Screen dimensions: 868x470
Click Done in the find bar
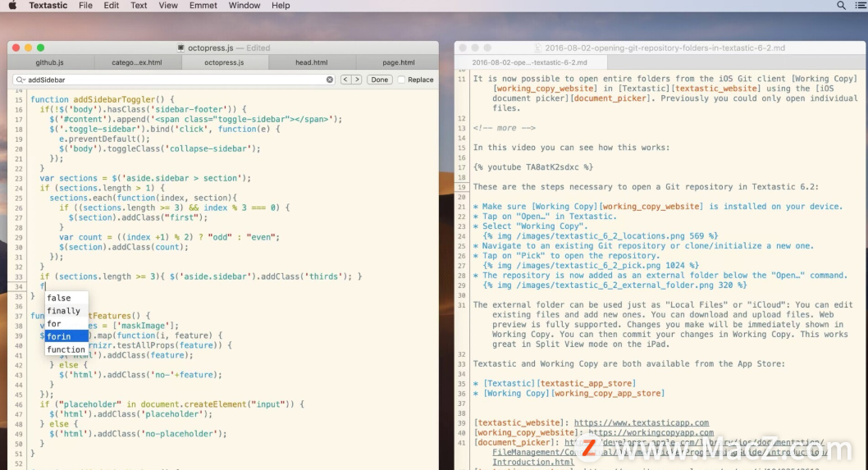click(x=379, y=80)
